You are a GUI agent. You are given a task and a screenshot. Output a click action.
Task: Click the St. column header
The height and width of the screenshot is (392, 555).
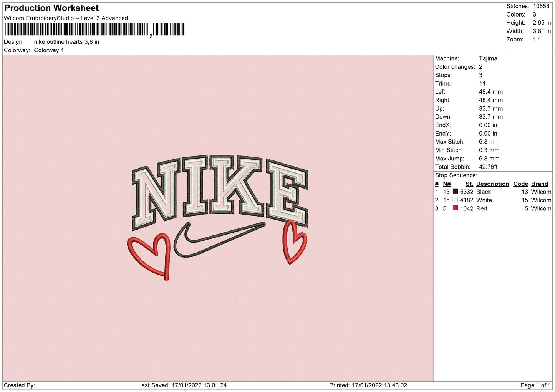[469, 184]
